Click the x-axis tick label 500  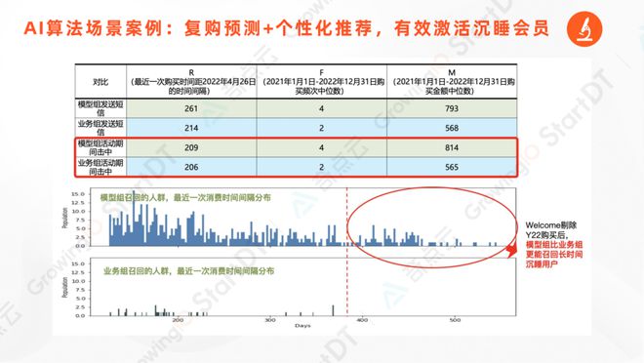[455, 320]
